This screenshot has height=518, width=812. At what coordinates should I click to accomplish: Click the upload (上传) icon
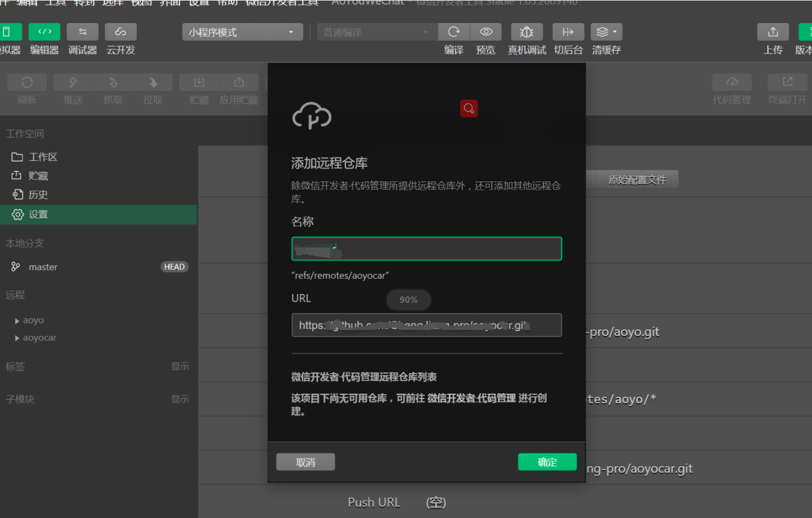click(x=773, y=32)
